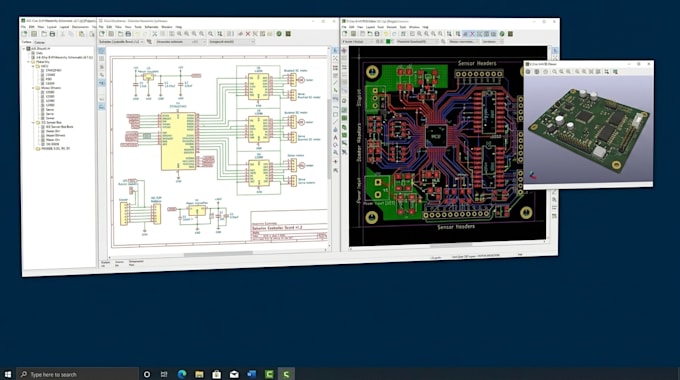Select the arrow pointer tool on schematic right toolbar
The width and height of the screenshot is (680, 380).
pos(335,51)
